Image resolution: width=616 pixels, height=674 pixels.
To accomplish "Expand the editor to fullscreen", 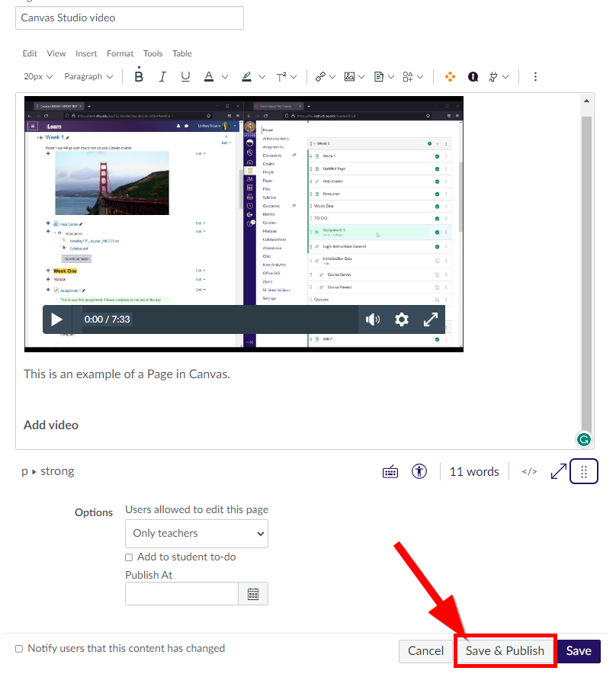I will coord(558,471).
